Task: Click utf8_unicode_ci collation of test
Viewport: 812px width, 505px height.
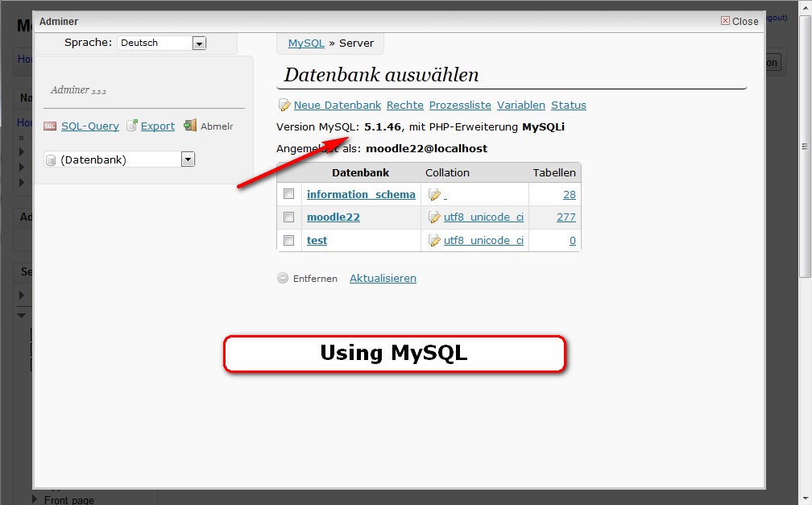Action: click(x=483, y=240)
